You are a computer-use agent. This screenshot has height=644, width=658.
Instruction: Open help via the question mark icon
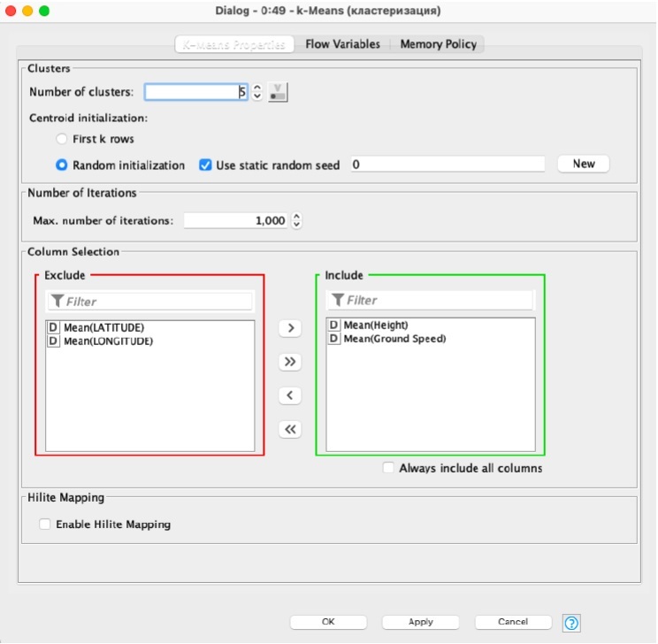(x=570, y=623)
